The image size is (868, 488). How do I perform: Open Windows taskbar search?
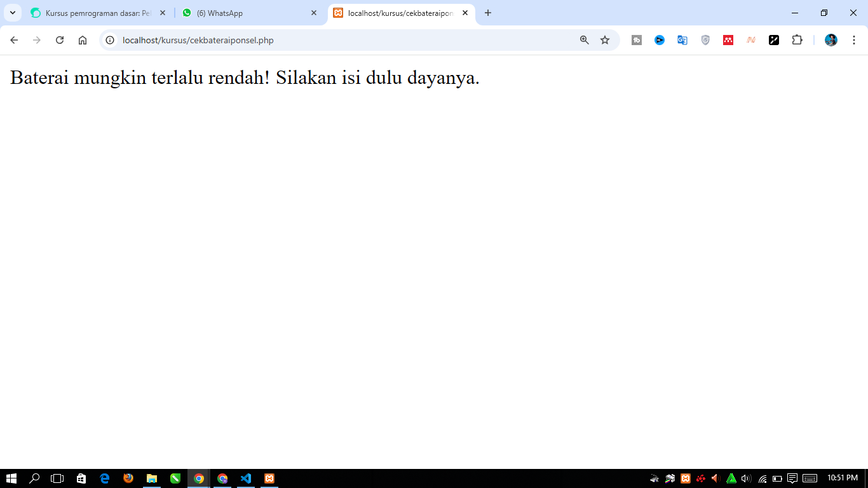tap(34, 478)
